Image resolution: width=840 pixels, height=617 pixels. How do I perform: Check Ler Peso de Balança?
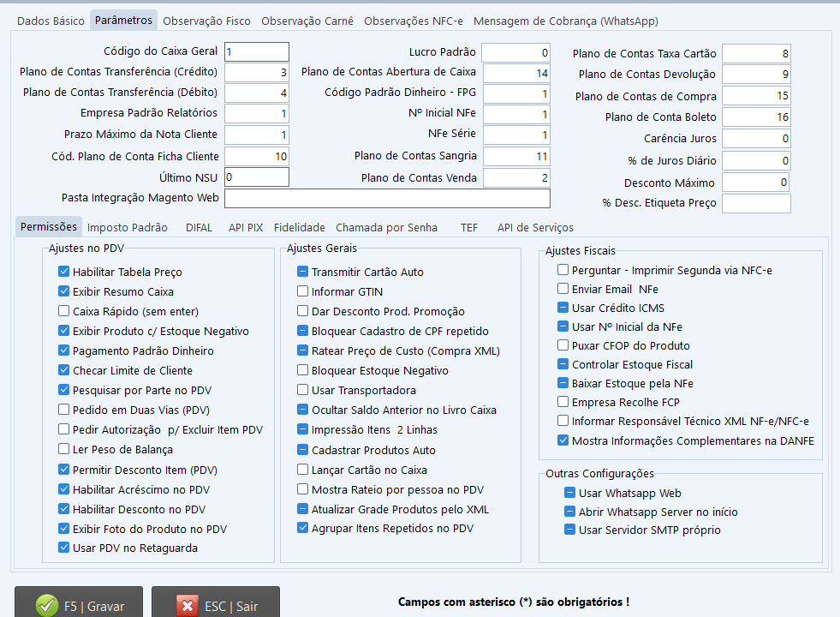[63, 449]
